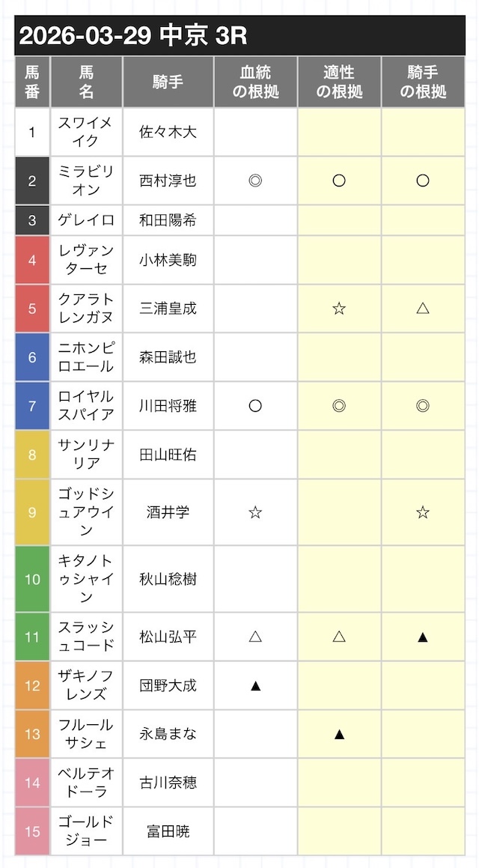
Task: Click the 騎手の根拠 column header
Action: click(423, 82)
